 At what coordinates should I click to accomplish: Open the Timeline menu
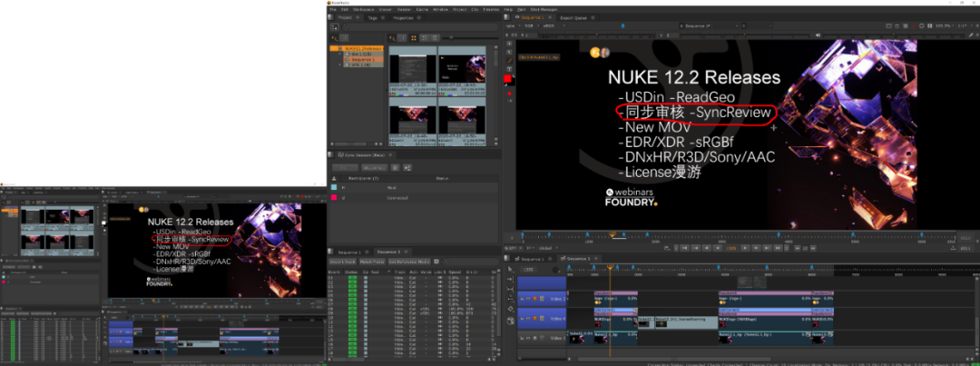(x=491, y=10)
